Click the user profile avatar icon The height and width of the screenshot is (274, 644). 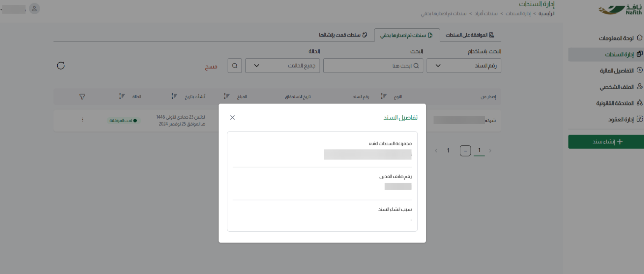[x=34, y=9]
